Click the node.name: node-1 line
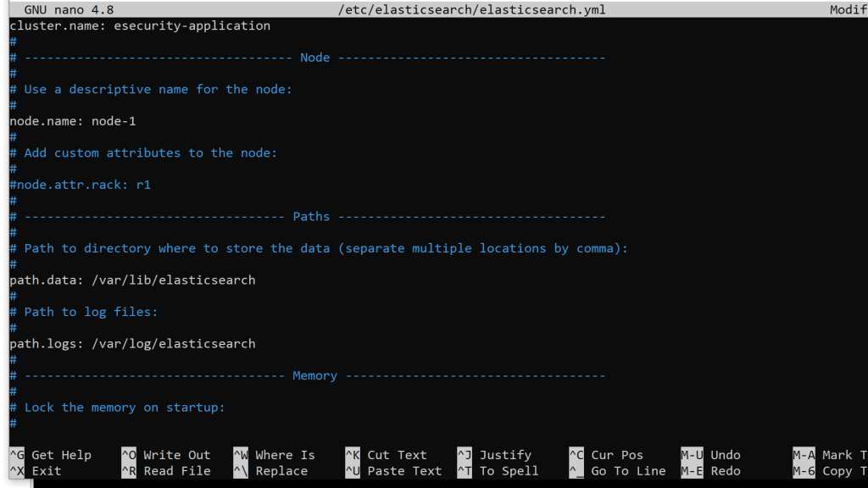 73,121
